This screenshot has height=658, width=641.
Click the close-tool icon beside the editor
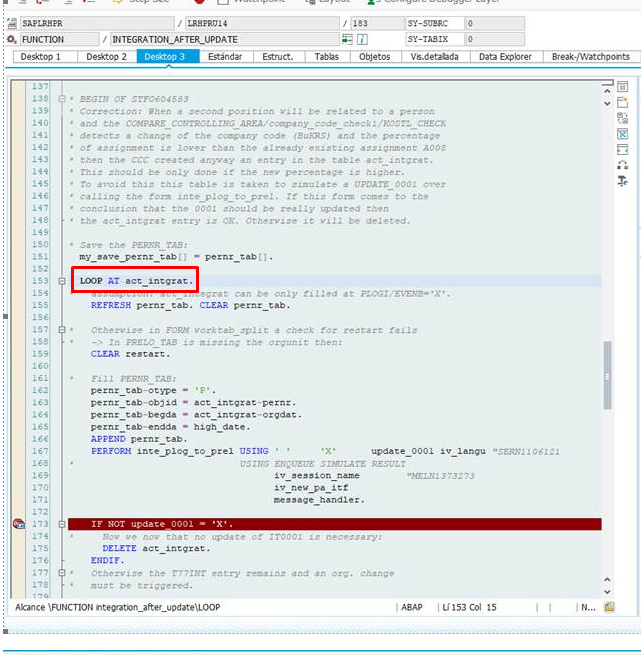(x=623, y=87)
